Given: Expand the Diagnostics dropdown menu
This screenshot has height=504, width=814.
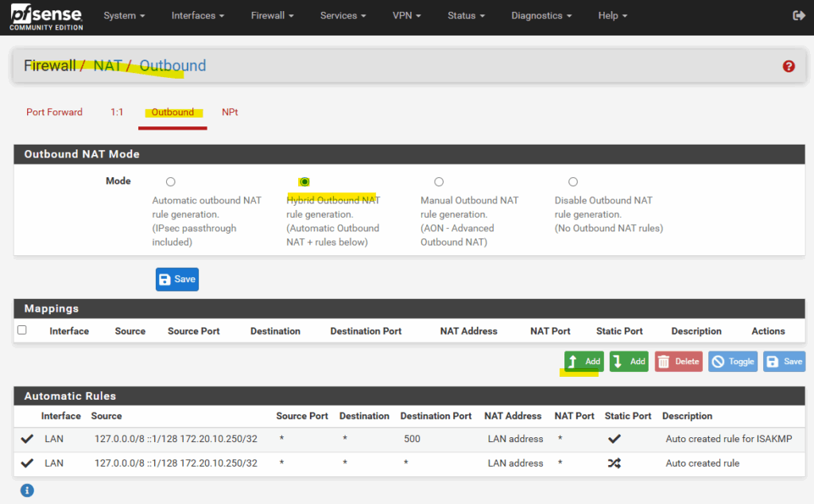Looking at the screenshot, I should coord(542,16).
